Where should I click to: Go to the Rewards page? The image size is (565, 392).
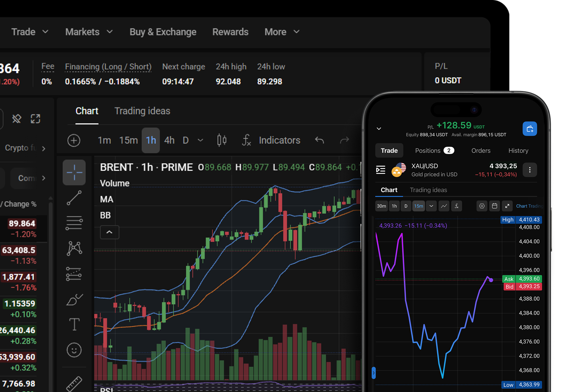point(230,32)
